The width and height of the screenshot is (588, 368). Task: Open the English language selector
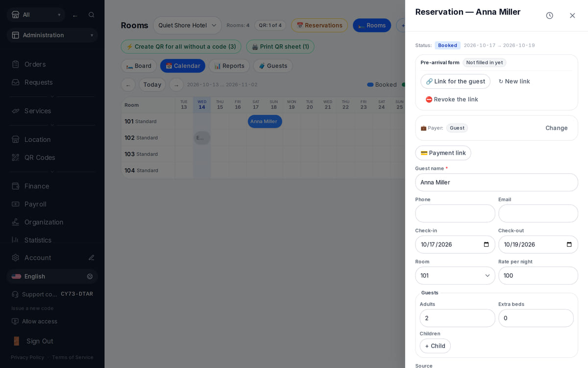point(52,276)
